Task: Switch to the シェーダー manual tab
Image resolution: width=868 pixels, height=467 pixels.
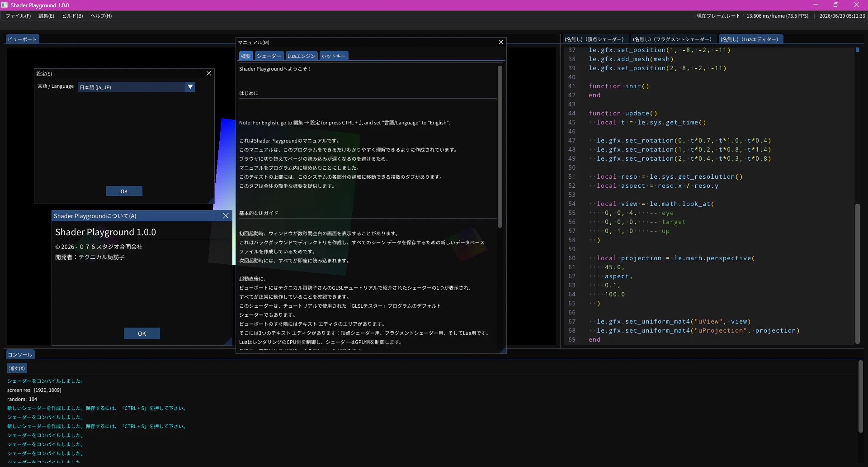Action: pyautogui.click(x=269, y=56)
